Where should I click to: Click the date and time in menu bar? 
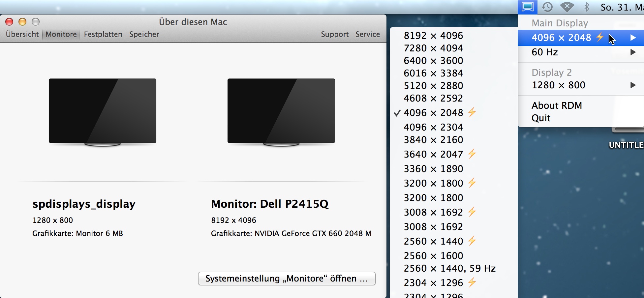pyautogui.click(x=622, y=7)
